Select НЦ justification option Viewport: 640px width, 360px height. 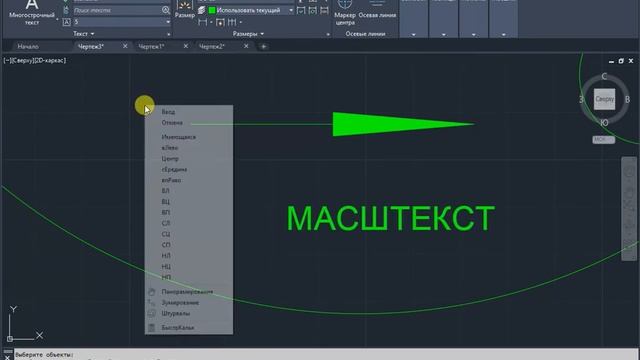pyautogui.click(x=189, y=267)
